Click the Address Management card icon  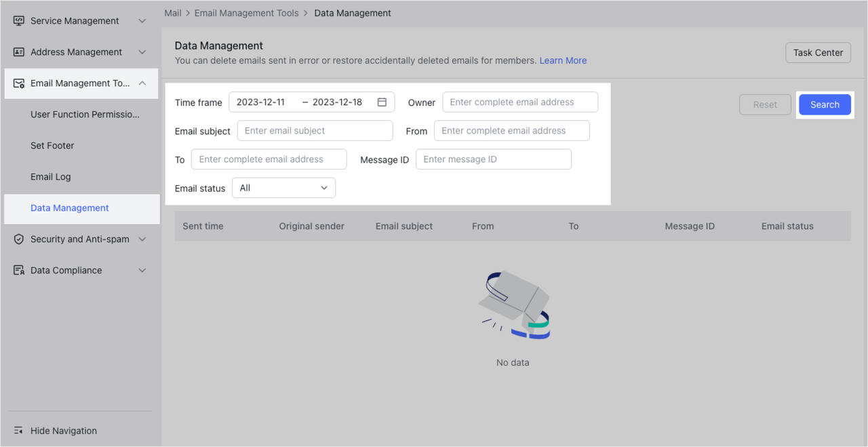[19, 52]
